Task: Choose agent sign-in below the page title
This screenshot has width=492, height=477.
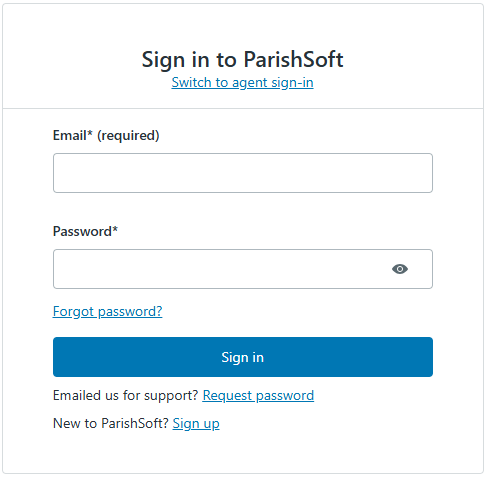Action: click(x=242, y=83)
